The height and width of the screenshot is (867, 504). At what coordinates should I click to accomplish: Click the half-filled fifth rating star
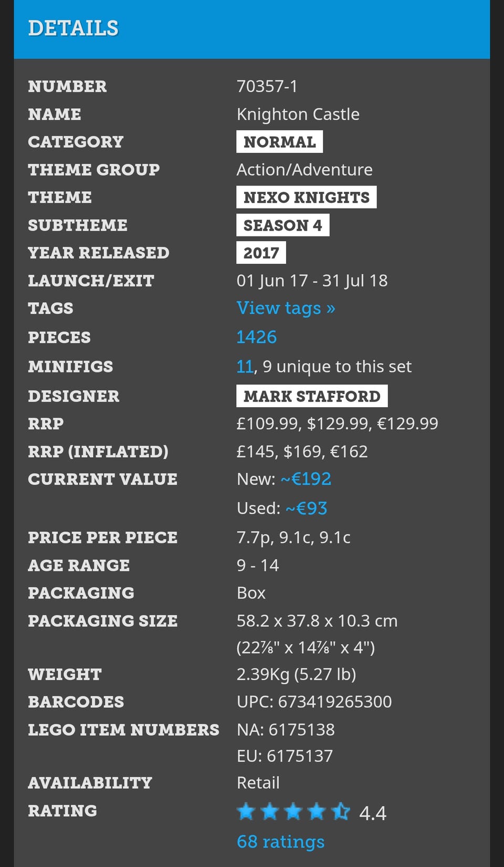tap(341, 812)
